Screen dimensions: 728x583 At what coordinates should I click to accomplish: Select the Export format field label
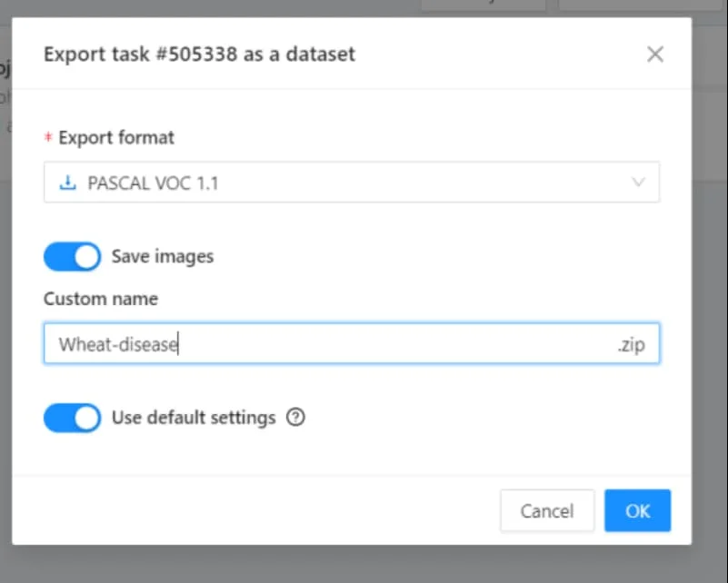[x=115, y=137]
